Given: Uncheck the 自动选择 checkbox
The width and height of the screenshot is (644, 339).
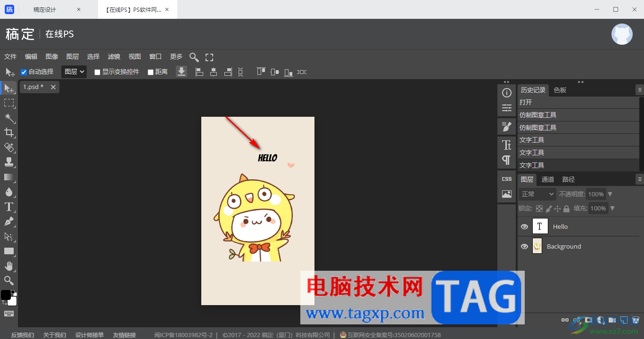Looking at the screenshot, I should pyautogui.click(x=24, y=72).
